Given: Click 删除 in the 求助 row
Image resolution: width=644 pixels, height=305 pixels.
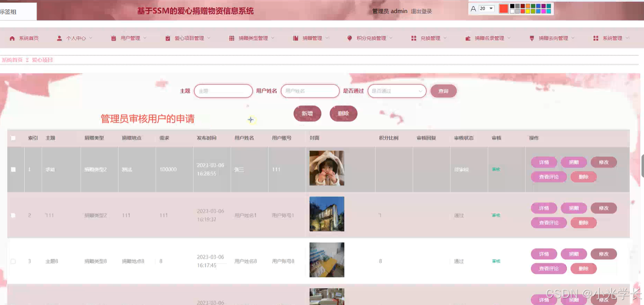Looking at the screenshot, I should [583, 177].
